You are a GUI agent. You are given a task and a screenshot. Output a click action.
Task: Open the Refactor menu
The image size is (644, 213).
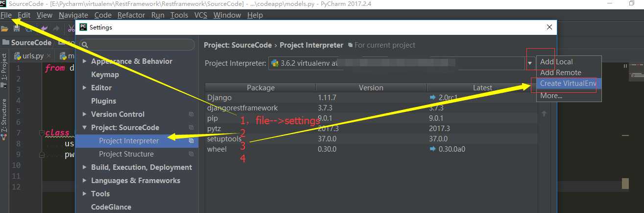click(131, 15)
